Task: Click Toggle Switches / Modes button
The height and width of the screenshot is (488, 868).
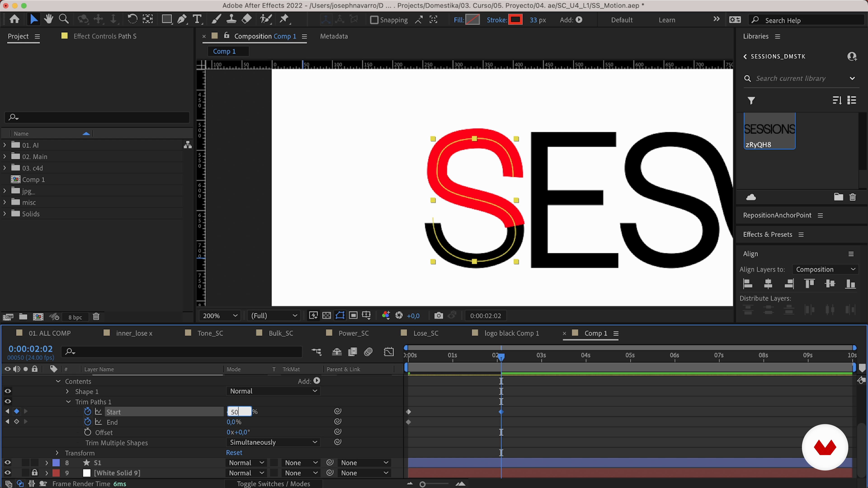Action: 273,484
